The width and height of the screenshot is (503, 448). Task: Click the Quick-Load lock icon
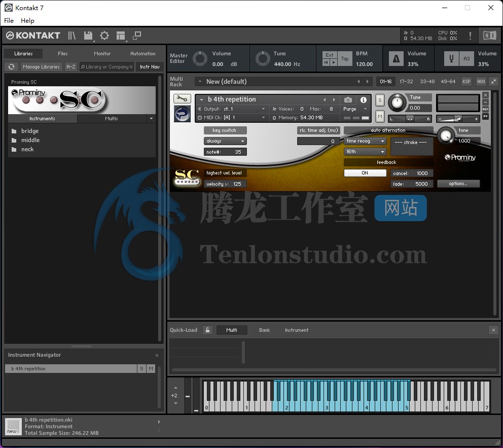208,330
